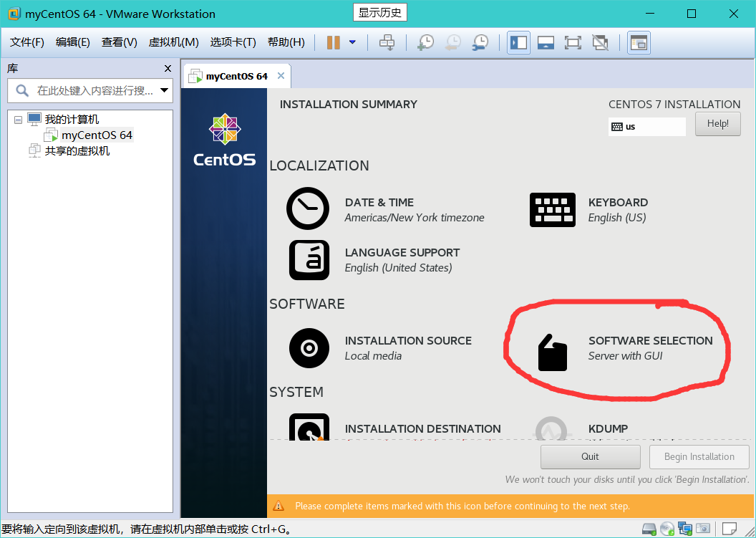Open the snapshot manager wrench-clock icon

pyautogui.click(x=480, y=42)
